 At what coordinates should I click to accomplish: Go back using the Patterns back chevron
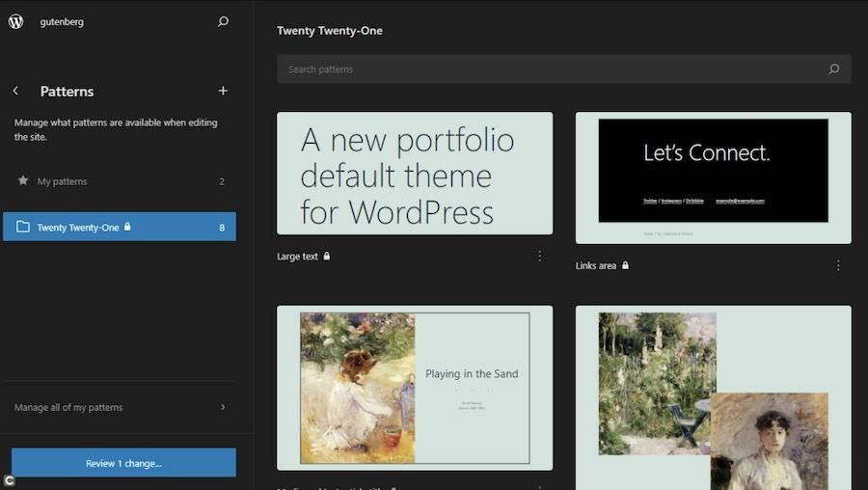[x=16, y=91]
